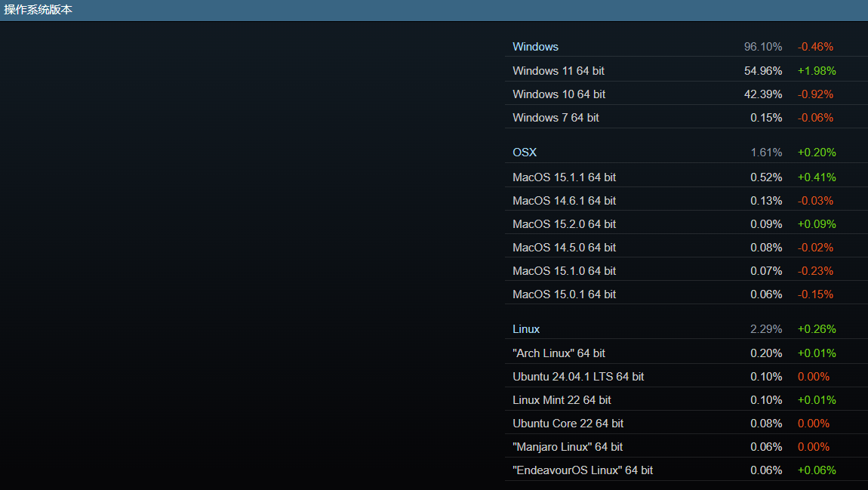This screenshot has width=868, height=490.
Task: Click the OSX total share 1.61%
Action: point(766,153)
